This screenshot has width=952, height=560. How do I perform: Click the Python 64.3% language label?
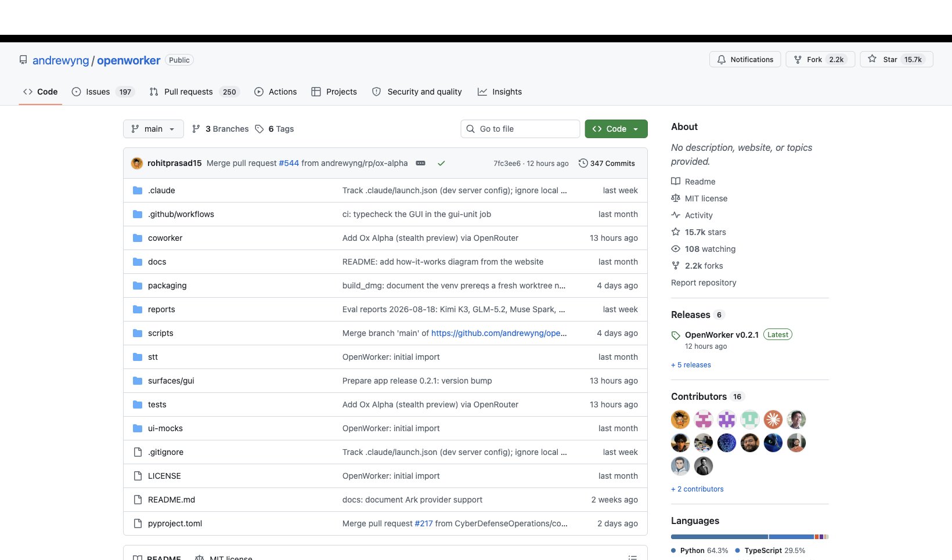point(699,551)
